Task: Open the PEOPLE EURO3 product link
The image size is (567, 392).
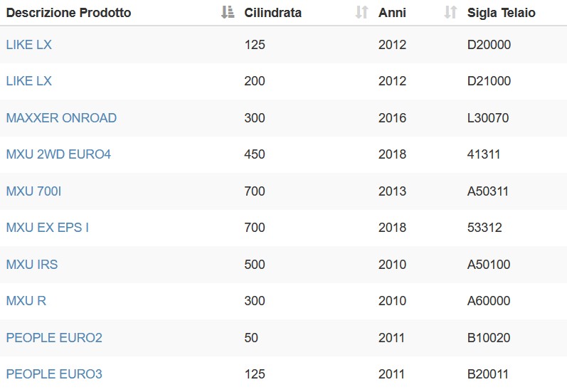Action: coord(54,374)
